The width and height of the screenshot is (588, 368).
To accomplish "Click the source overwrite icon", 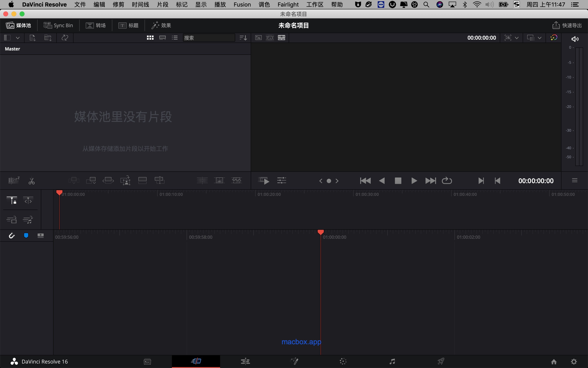I will click(x=160, y=180).
